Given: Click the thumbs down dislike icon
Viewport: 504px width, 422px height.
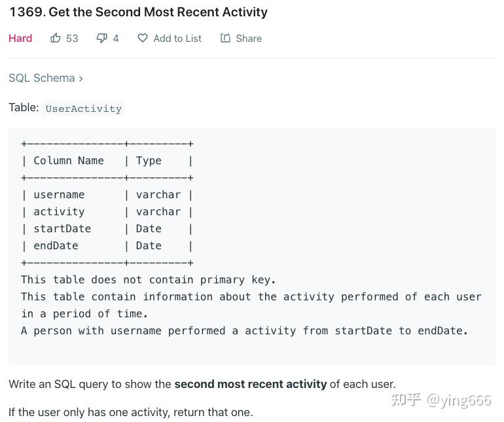Looking at the screenshot, I should click(101, 38).
